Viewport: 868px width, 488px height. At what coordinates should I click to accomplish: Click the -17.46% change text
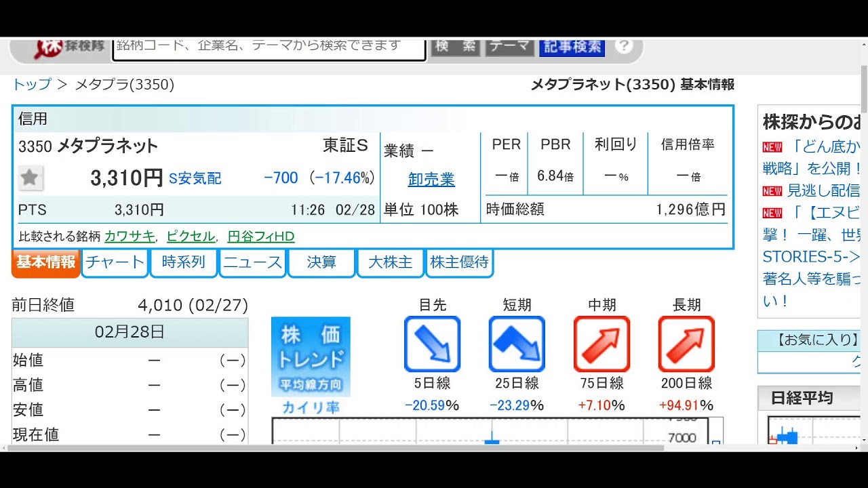[342, 178]
